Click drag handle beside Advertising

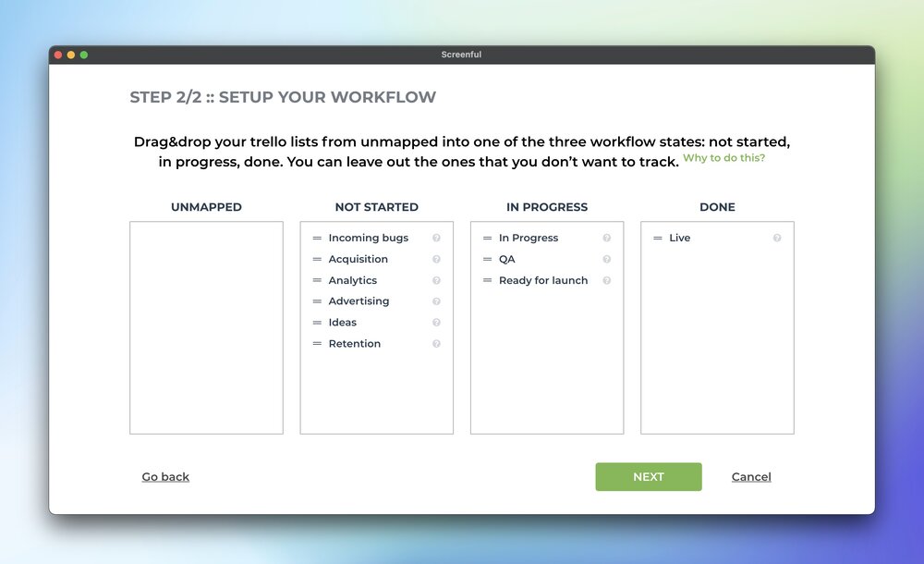(317, 301)
